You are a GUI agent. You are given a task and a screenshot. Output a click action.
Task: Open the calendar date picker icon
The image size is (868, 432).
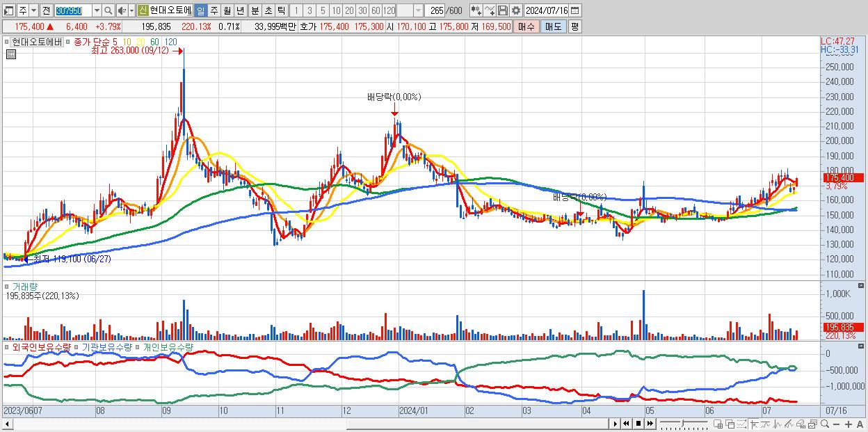[574, 10]
